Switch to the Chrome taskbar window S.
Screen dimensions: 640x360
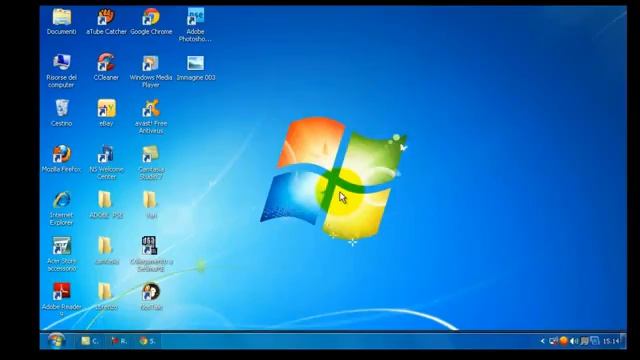tap(147, 341)
